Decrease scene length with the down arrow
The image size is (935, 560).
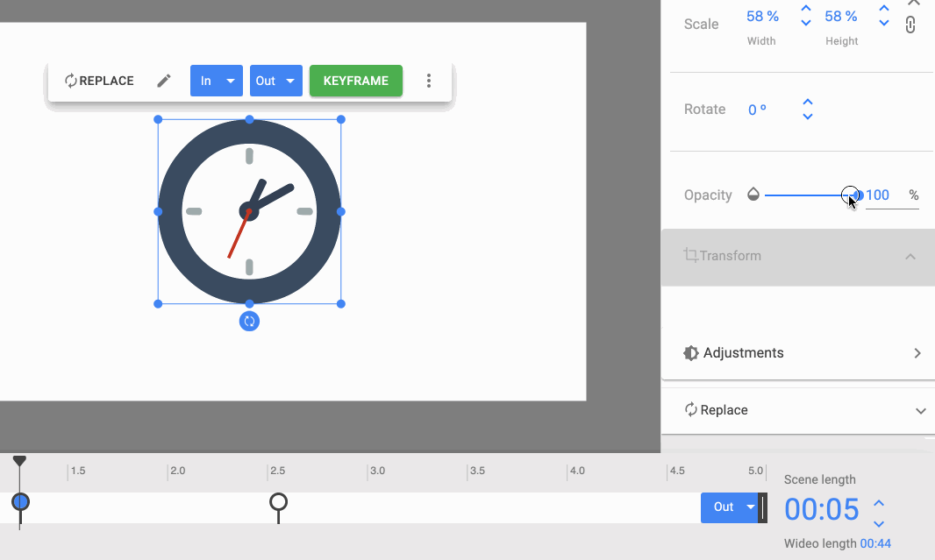[x=879, y=524]
